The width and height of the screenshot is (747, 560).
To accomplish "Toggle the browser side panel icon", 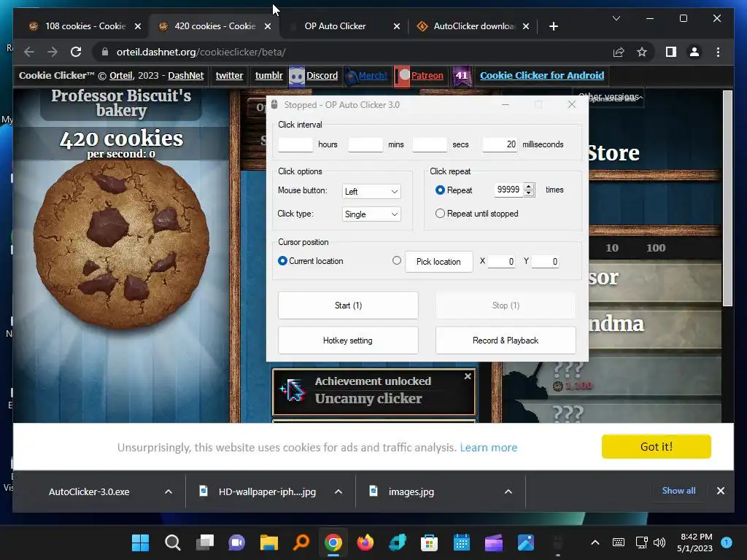I will tap(671, 52).
